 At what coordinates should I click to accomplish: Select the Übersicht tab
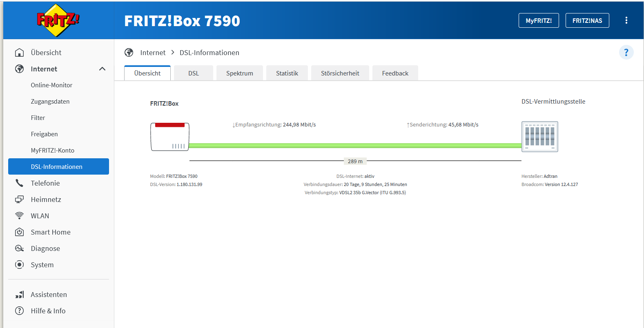tap(147, 73)
